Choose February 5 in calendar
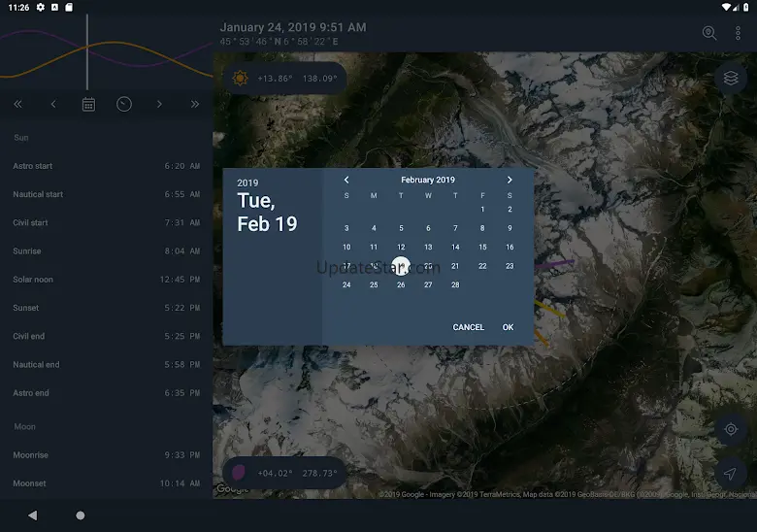757x532 pixels. tap(401, 228)
